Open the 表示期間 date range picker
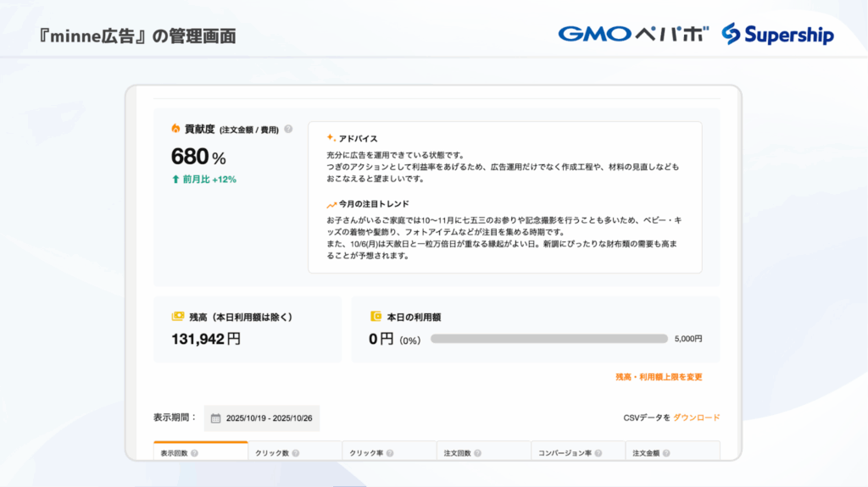868x487 pixels. click(262, 418)
